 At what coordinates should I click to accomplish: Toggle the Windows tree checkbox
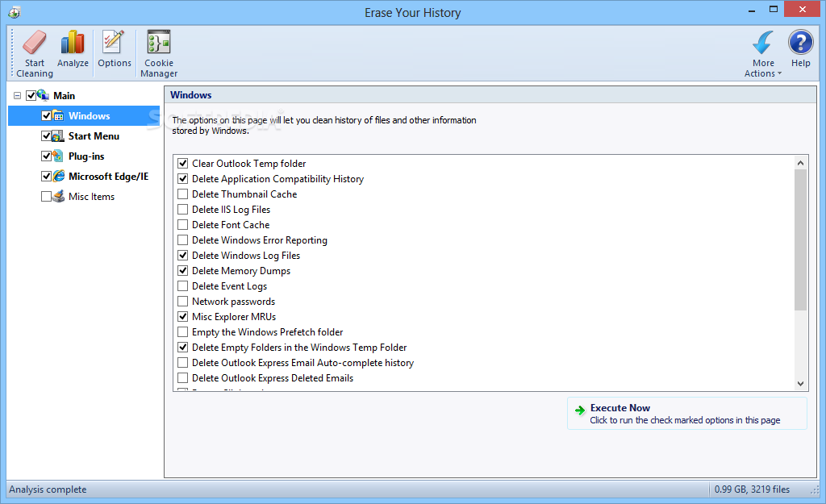click(x=46, y=116)
